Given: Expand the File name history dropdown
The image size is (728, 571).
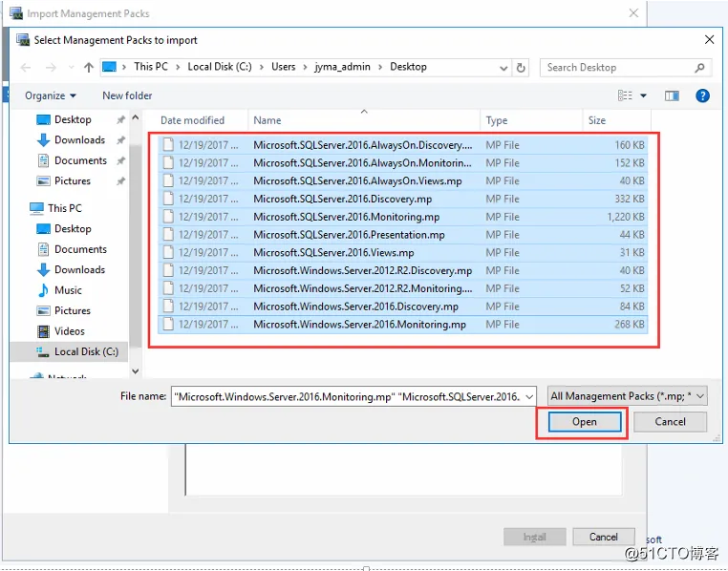Looking at the screenshot, I should 529,396.
